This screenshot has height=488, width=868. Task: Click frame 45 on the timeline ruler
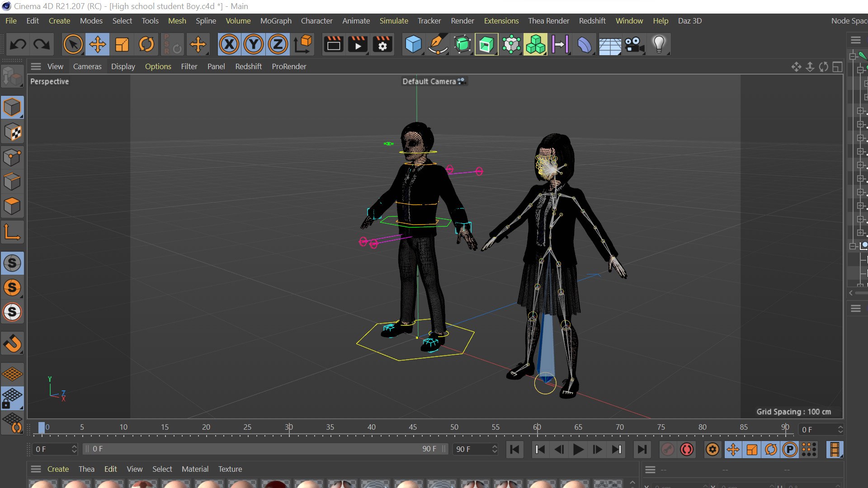(x=413, y=427)
